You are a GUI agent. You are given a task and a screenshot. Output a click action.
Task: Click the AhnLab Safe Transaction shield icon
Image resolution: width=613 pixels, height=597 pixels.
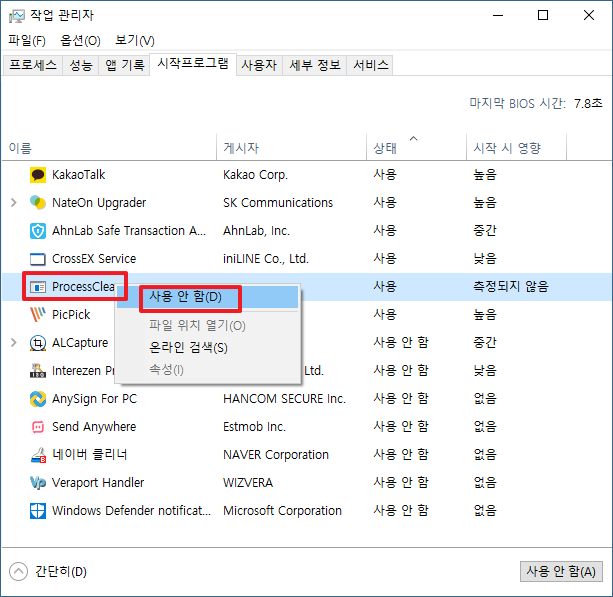[38, 231]
